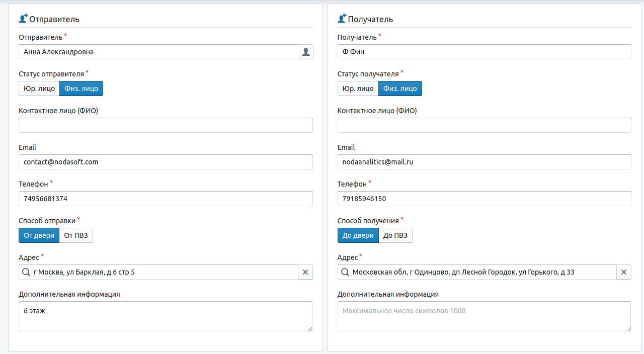Click search icon in recipient address field

coord(345,272)
